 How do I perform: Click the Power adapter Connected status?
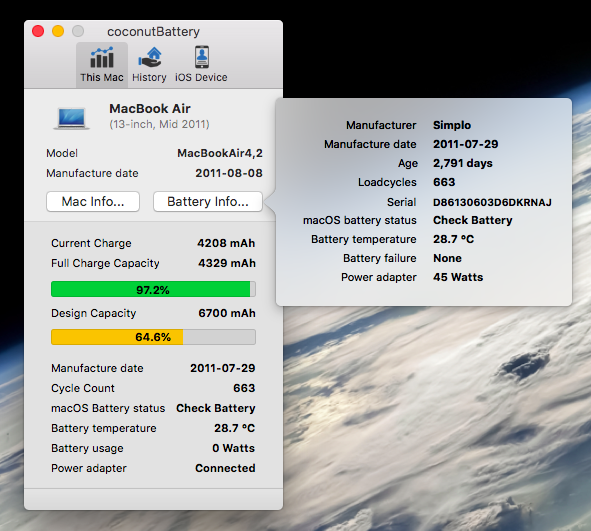click(x=225, y=468)
